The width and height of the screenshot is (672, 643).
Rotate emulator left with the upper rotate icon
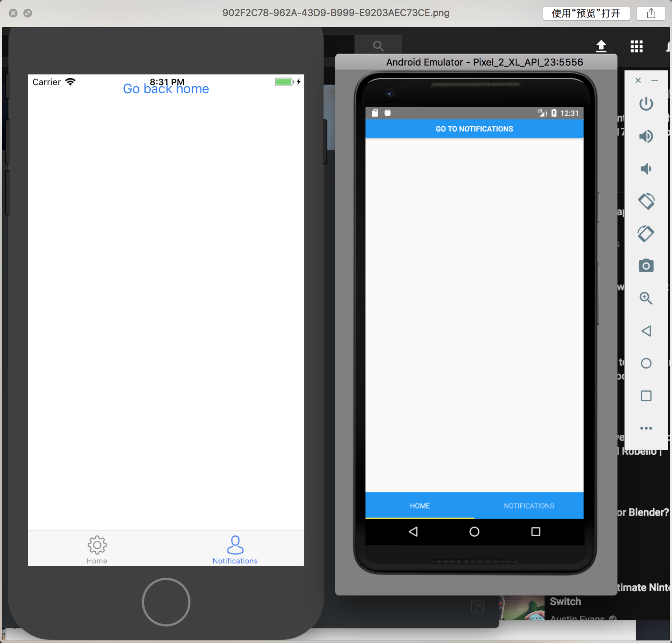[646, 201]
